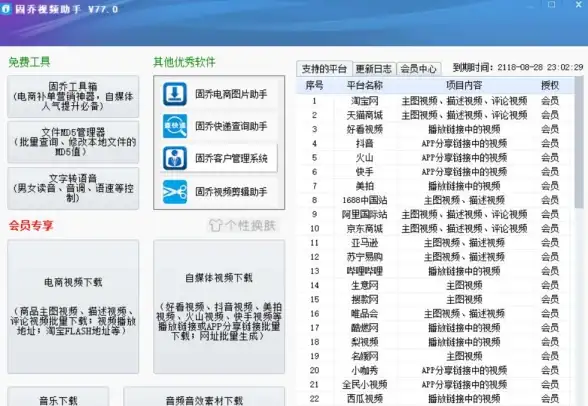Select the 全民小视频 row

pos(435,384)
